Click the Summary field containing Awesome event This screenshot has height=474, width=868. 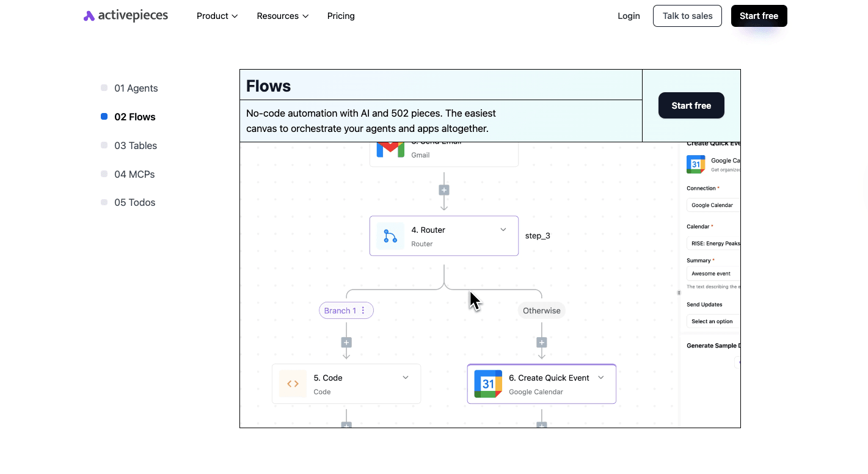(x=713, y=274)
